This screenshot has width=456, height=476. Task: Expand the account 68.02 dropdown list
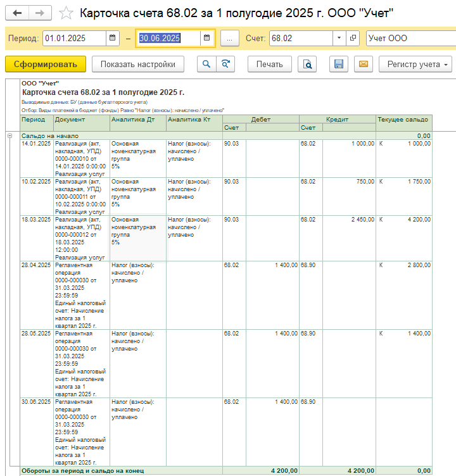pyautogui.click(x=339, y=38)
